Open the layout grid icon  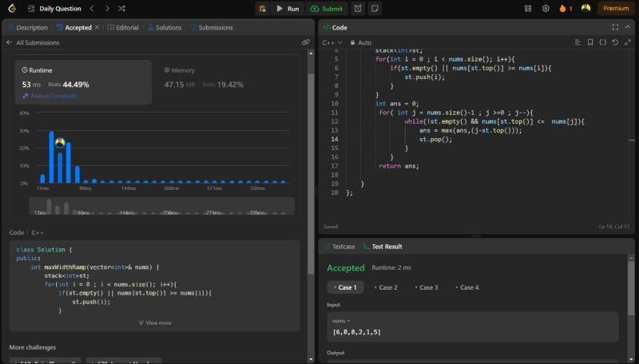pyautogui.click(x=528, y=9)
